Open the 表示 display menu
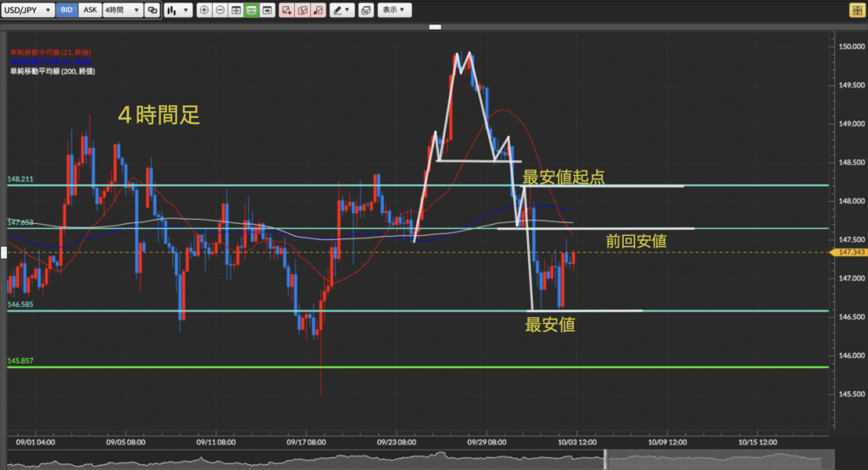 tap(392, 10)
